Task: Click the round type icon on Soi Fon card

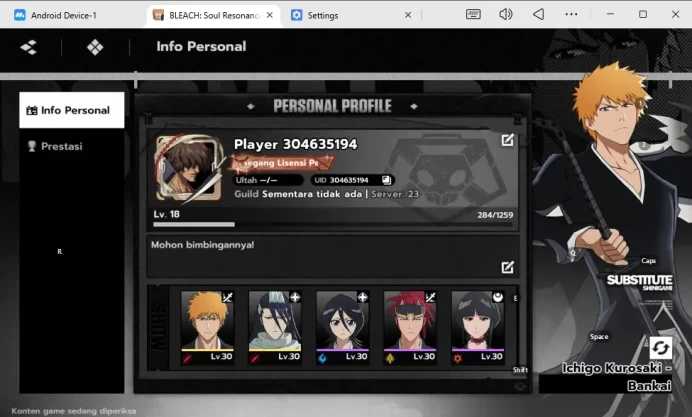Action: pos(498,297)
